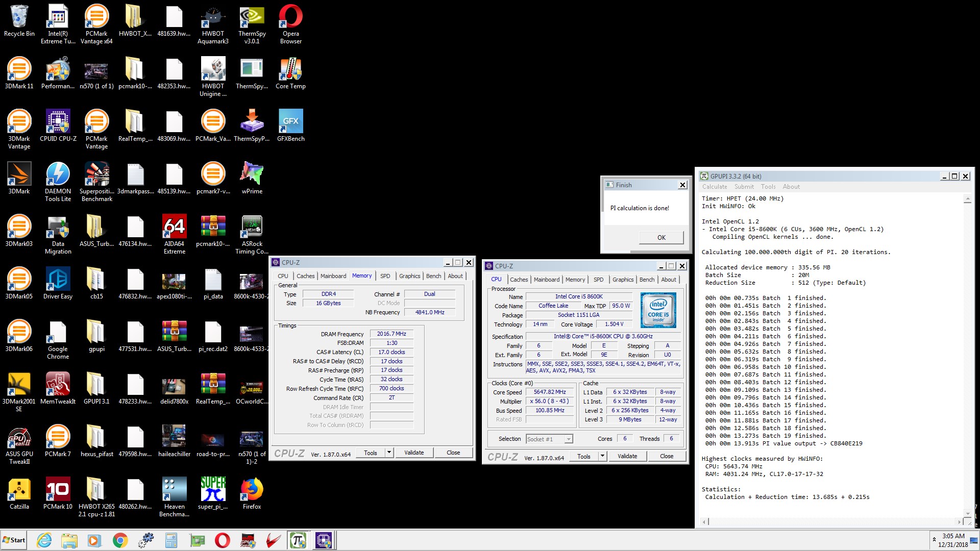This screenshot has width=980, height=551.
Task: Open ASRock Timing Configurator icon
Action: point(252,235)
